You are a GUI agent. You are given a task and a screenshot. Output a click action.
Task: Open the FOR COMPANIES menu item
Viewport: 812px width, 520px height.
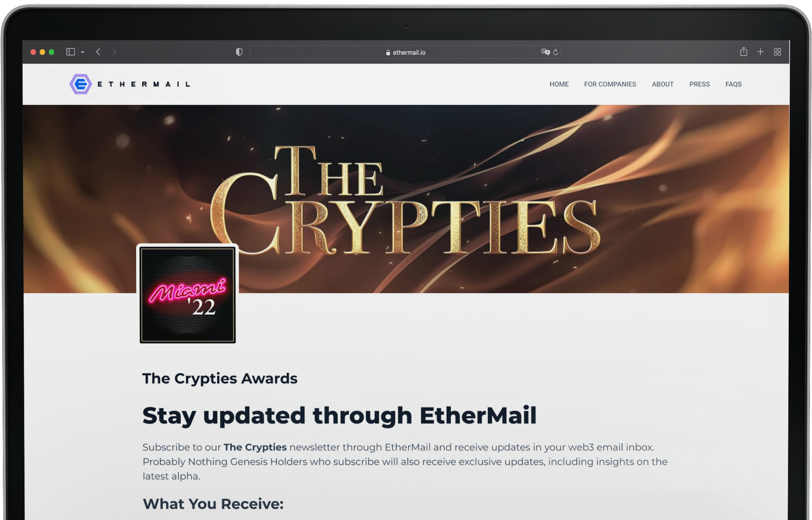coord(610,84)
